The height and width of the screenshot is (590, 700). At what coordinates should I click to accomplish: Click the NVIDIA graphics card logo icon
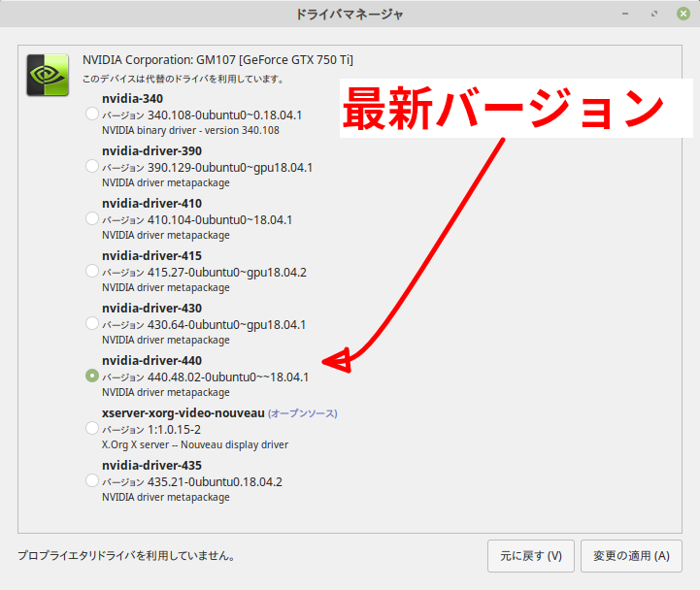pos(48,75)
